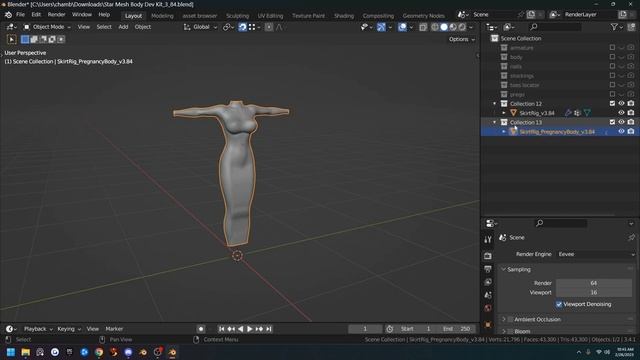The image size is (640, 360).
Task: Click the End frame 250 field
Action: pos(456,329)
